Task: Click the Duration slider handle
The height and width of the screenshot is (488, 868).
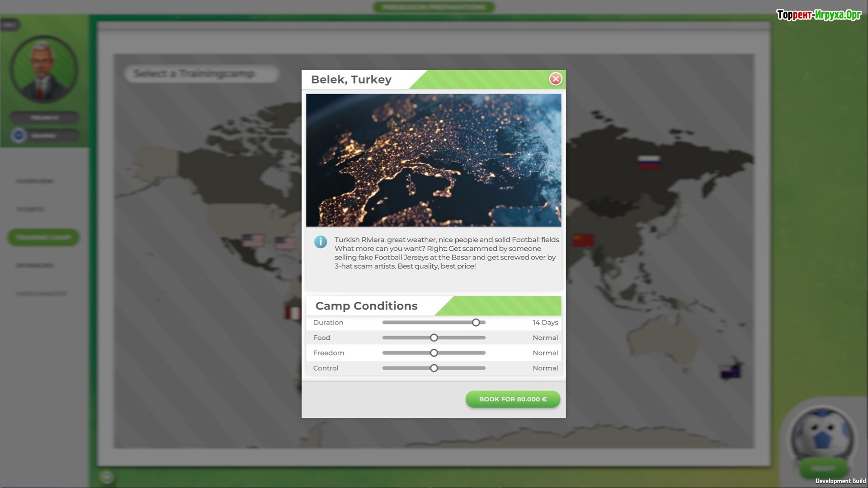Action: (x=476, y=323)
